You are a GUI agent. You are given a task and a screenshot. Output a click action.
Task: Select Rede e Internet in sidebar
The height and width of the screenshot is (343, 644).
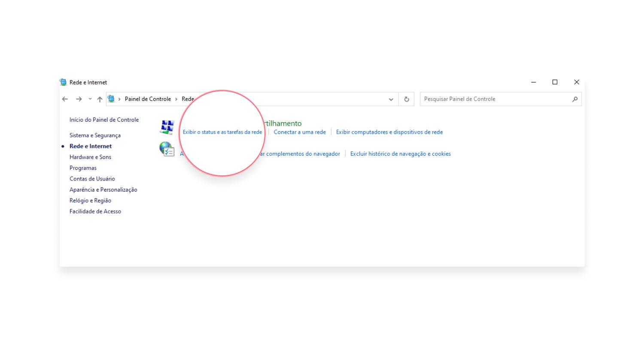click(91, 146)
